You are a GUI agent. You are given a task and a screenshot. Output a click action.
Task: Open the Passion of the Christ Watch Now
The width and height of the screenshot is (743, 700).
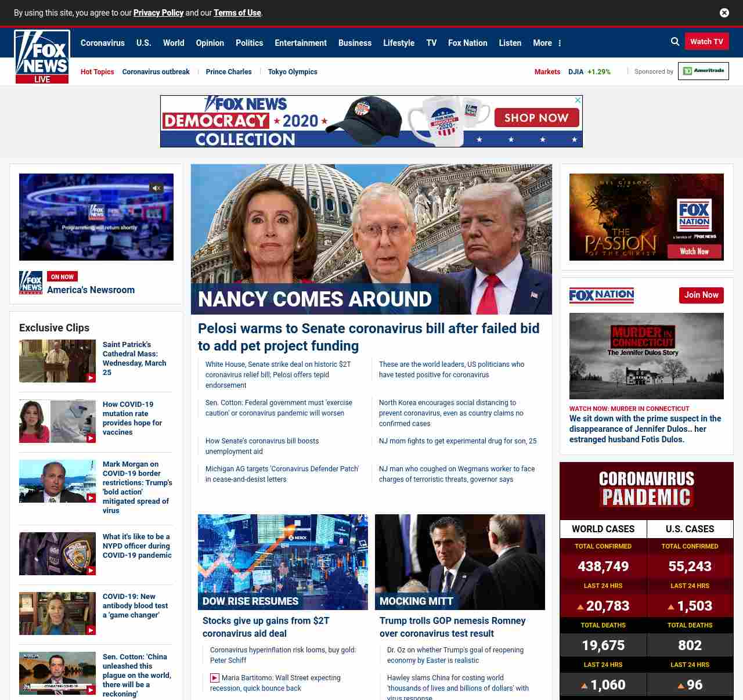click(x=694, y=251)
